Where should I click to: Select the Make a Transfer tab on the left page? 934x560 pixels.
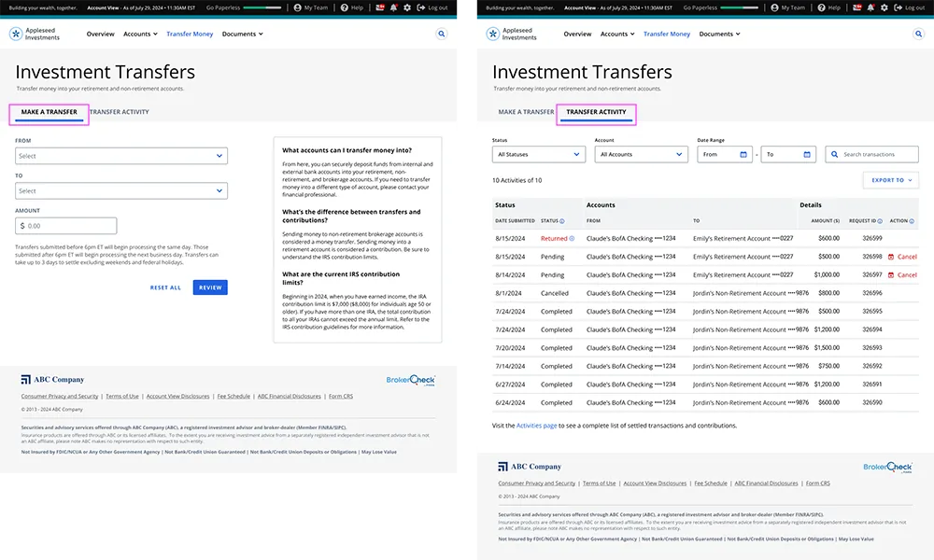pos(49,112)
